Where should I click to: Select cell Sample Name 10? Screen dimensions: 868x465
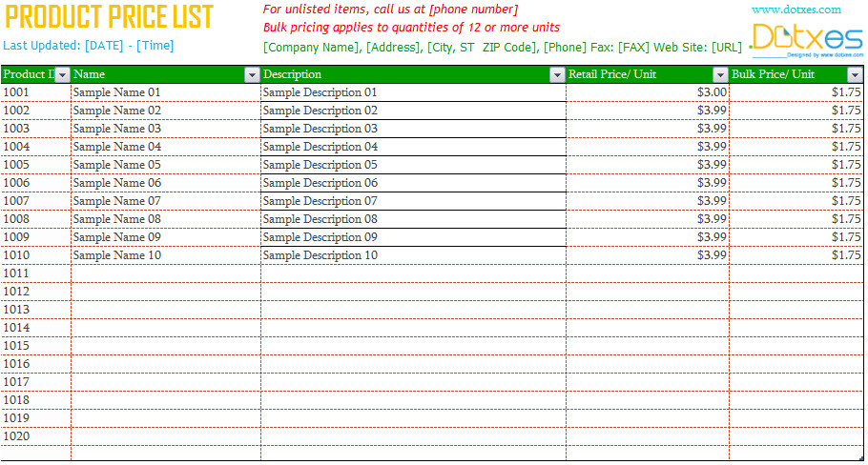(166, 255)
